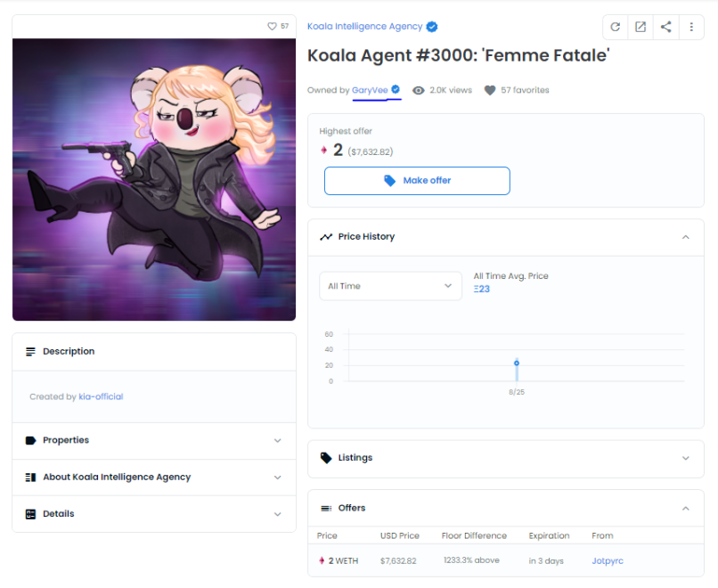Open GaryVee owner profile

tap(370, 90)
